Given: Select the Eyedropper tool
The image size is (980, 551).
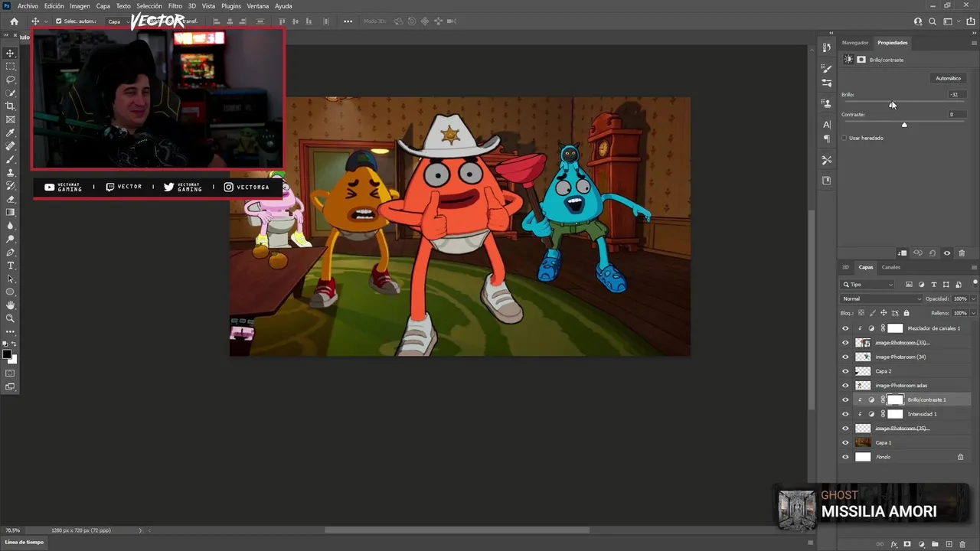Looking at the screenshot, I should tap(11, 132).
